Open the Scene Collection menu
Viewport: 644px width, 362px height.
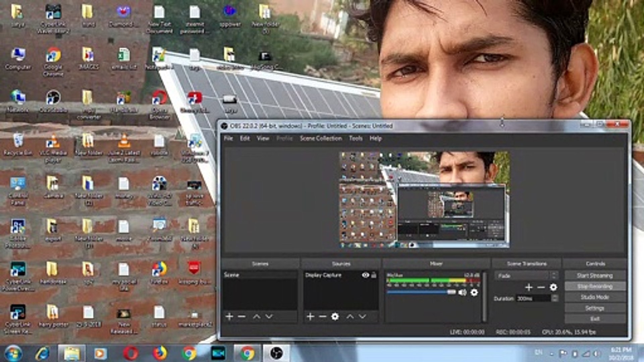[321, 138]
